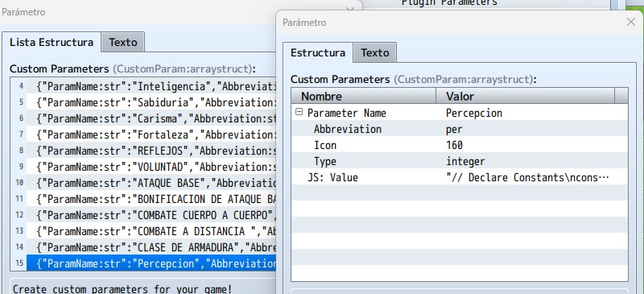Switch to the Lista Estructura tab
This screenshot has height=294, width=644.
point(52,43)
